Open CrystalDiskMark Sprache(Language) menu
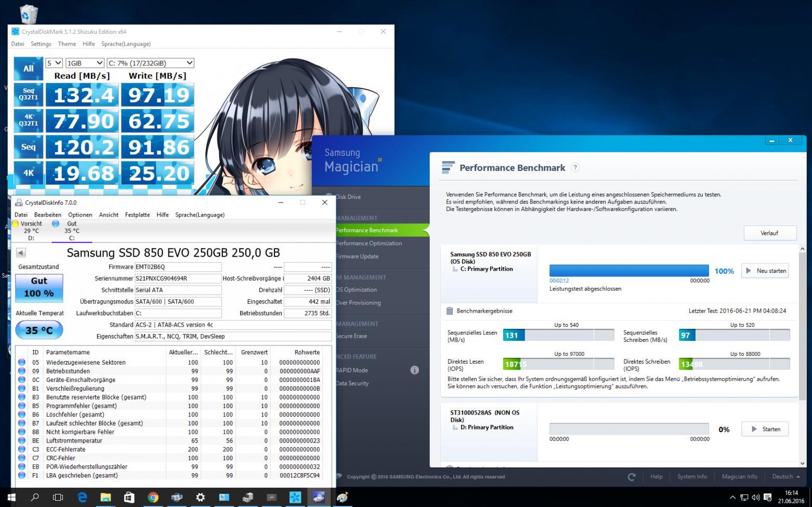This screenshot has height=507, width=812. tap(126, 44)
